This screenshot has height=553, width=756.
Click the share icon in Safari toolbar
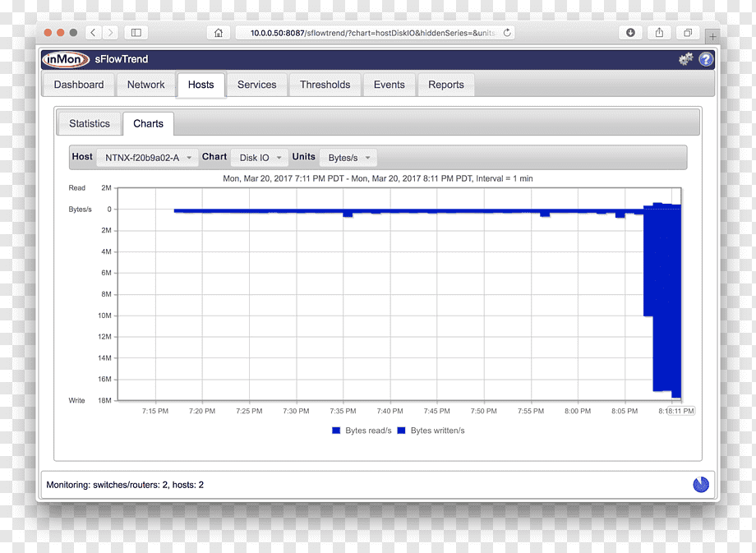(x=659, y=33)
